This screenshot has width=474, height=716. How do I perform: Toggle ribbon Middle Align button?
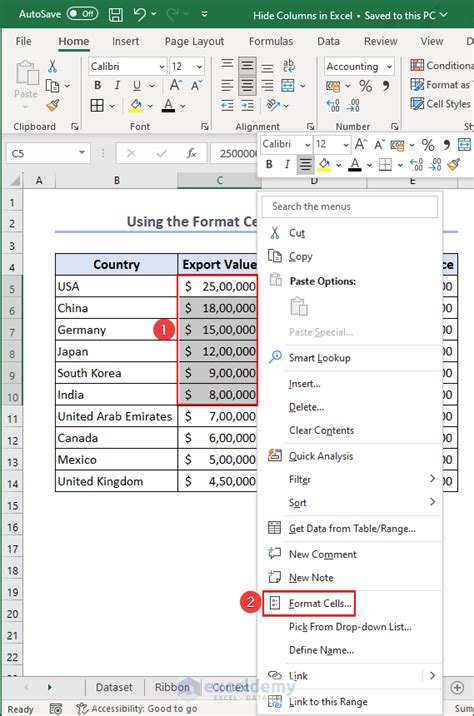click(x=247, y=66)
